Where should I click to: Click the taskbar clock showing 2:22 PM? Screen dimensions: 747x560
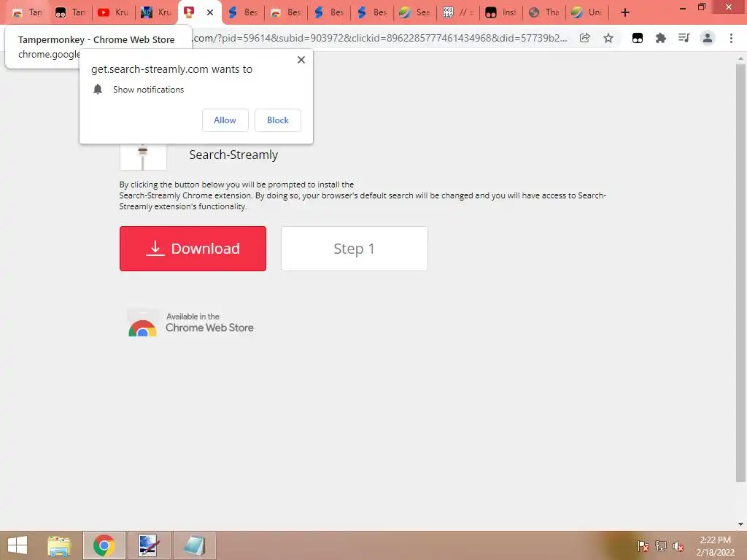pos(715,545)
